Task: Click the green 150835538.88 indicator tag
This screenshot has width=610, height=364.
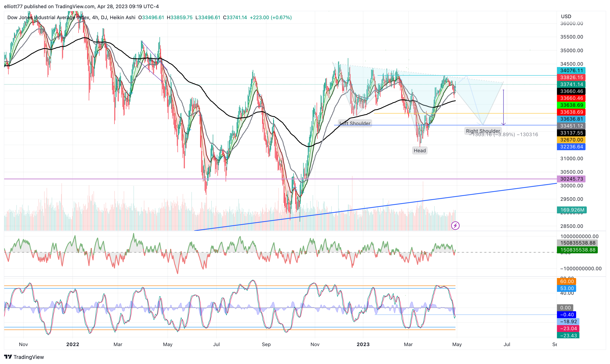Action: point(577,250)
